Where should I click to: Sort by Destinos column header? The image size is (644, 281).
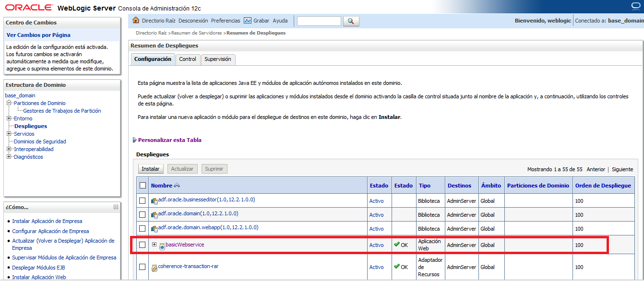point(459,186)
